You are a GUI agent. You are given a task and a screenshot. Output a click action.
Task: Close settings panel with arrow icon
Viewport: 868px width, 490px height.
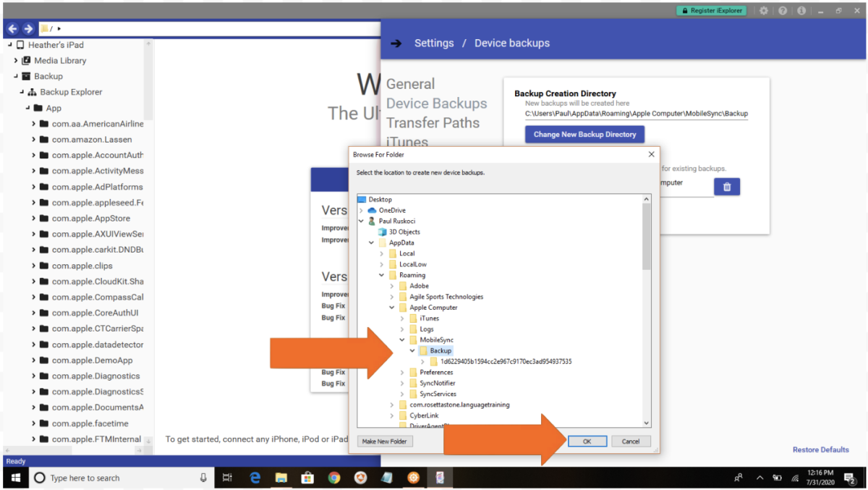396,43
